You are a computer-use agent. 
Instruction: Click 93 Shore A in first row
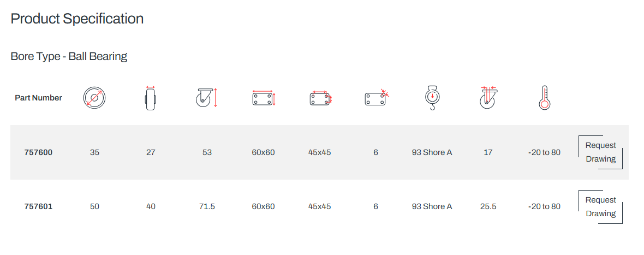pyautogui.click(x=432, y=152)
